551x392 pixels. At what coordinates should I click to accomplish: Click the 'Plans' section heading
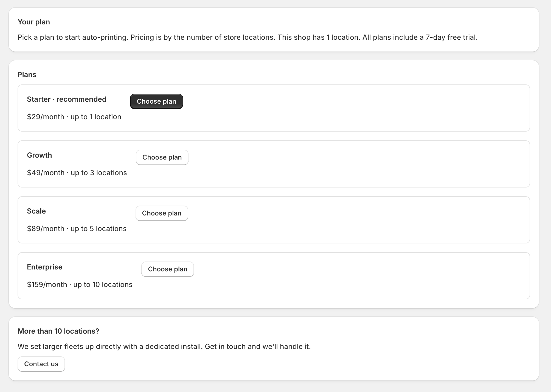(27, 75)
